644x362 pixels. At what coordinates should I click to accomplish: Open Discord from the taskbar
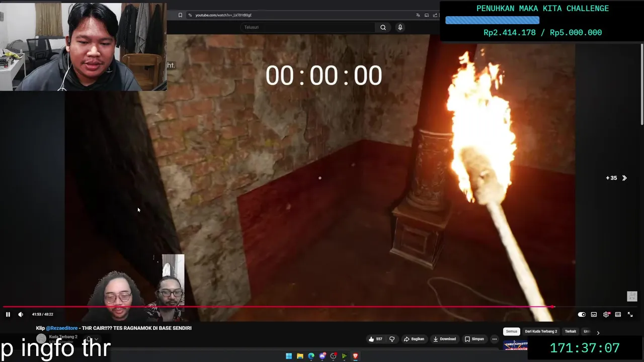point(323,356)
